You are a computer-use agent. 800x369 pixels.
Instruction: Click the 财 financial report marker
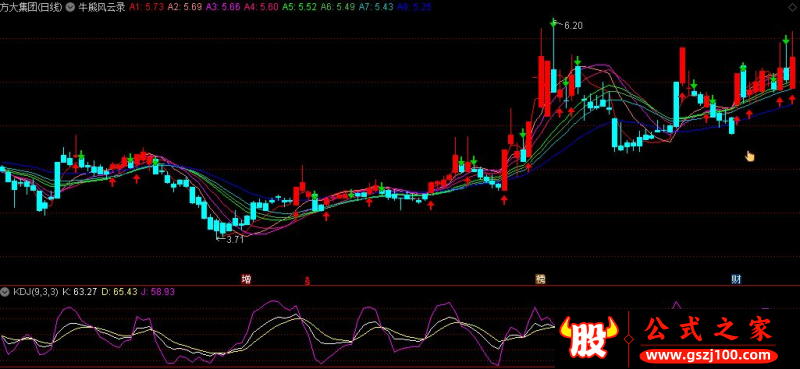(736, 279)
